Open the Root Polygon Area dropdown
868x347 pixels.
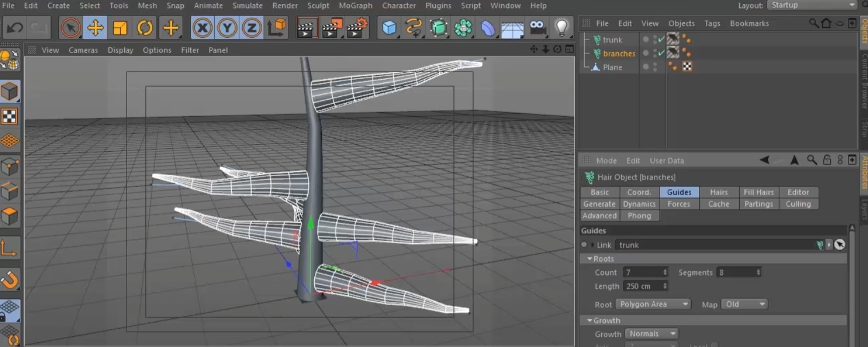[x=653, y=304]
